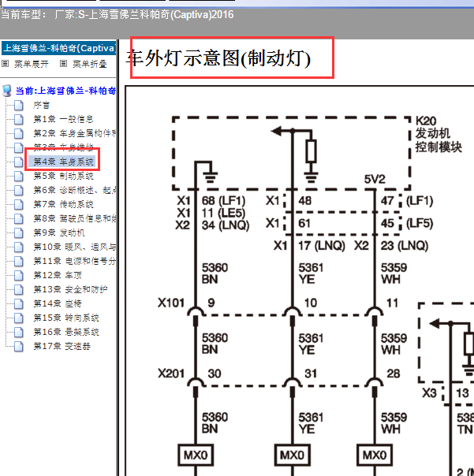Click the page icon beside 第1章
This screenshot has height=476, width=474.
(x=19, y=119)
